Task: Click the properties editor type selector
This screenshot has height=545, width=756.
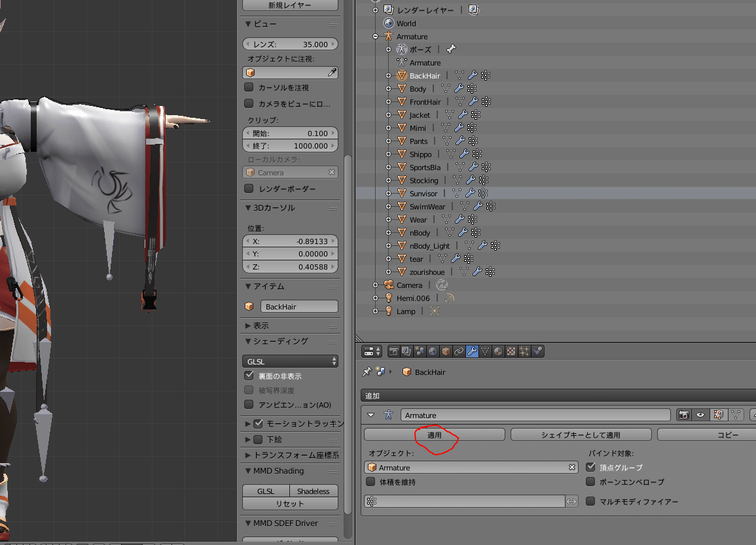Action: 372,351
